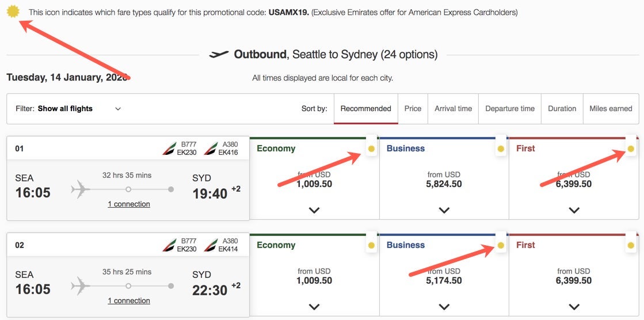This screenshot has height=320, width=644.
Task: Click the promo code sun icon in the legend
Action: tap(12, 11)
